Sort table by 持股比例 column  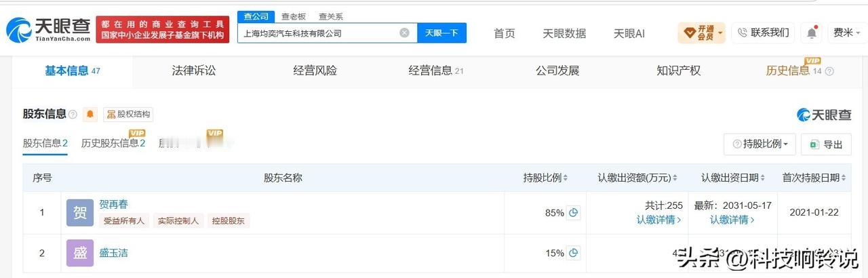click(545, 178)
